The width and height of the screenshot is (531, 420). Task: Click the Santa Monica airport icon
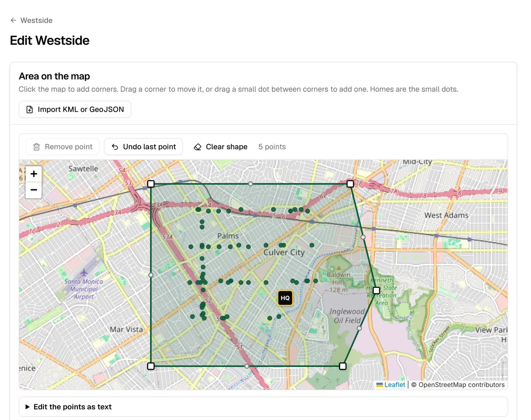point(84,273)
